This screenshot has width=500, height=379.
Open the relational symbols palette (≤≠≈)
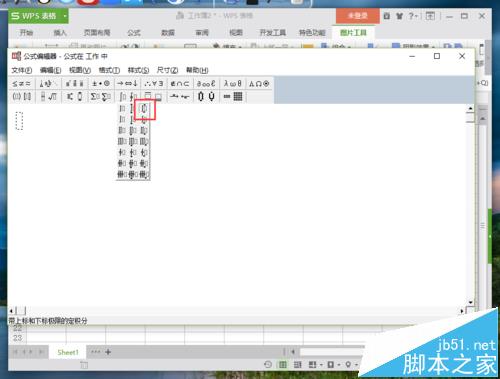click(22, 84)
